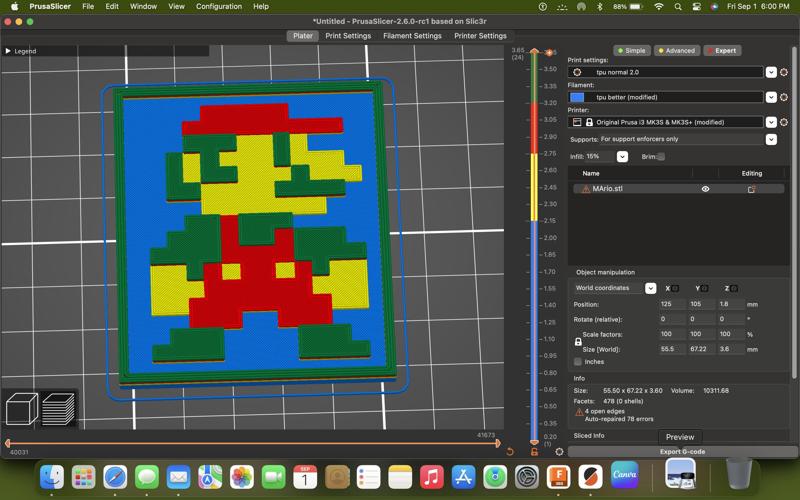
Task: Enable the Inches checkbox
Action: (x=578, y=362)
